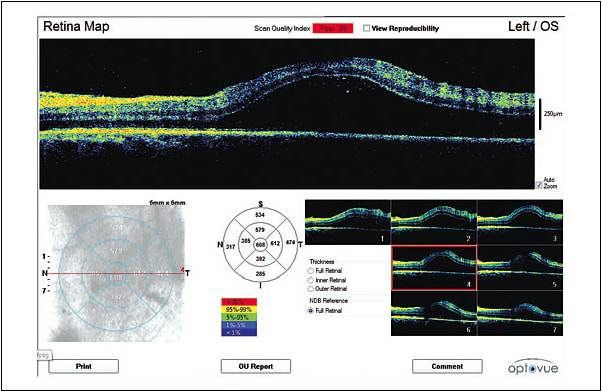Select highlighted B-scan thumbnail 4
The image size is (602, 392).
coord(434,268)
